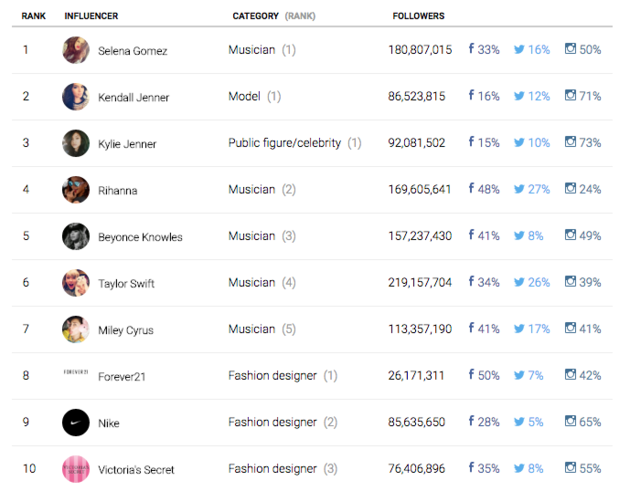Viewport: 630px width, 491px height.
Task: Click Twitter icon in Selena Gomez row
Action: (519, 49)
